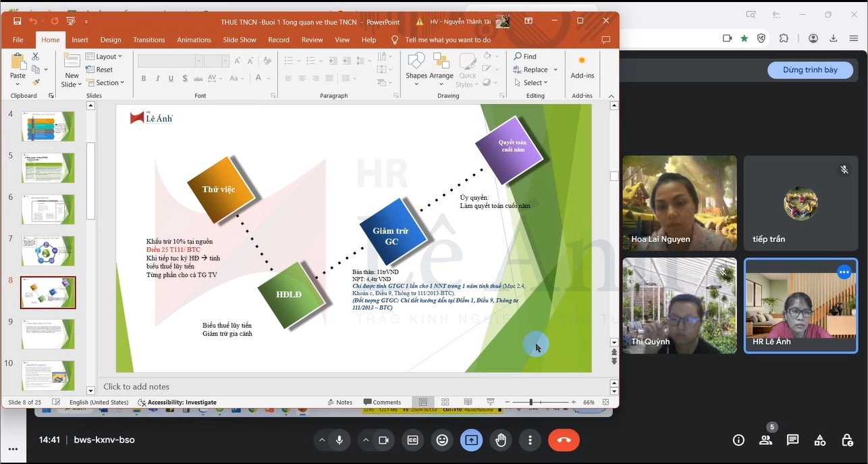Click the Shapes gallery icon
Screen dimensions: 868x464
point(416,64)
